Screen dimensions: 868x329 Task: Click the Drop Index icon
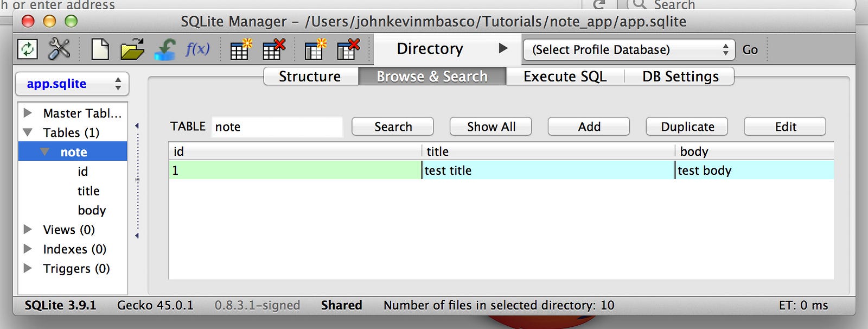348,49
